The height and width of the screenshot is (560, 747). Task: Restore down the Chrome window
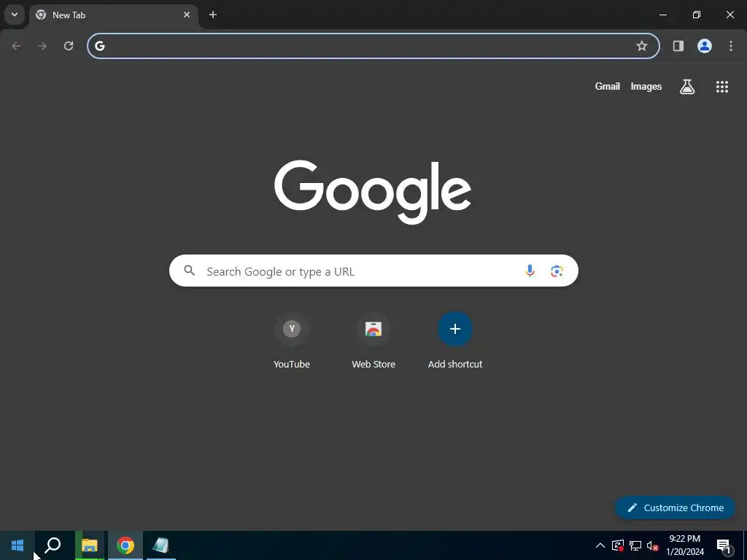click(x=697, y=15)
